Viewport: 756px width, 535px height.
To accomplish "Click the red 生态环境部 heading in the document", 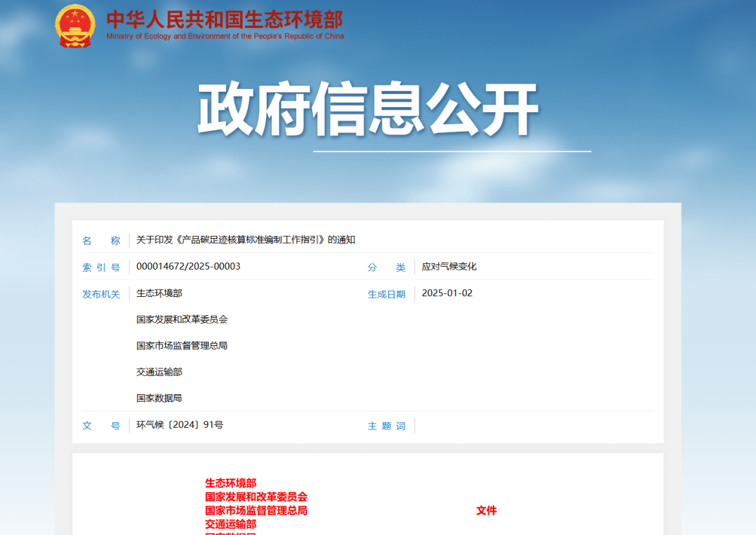I will pos(230,483).
